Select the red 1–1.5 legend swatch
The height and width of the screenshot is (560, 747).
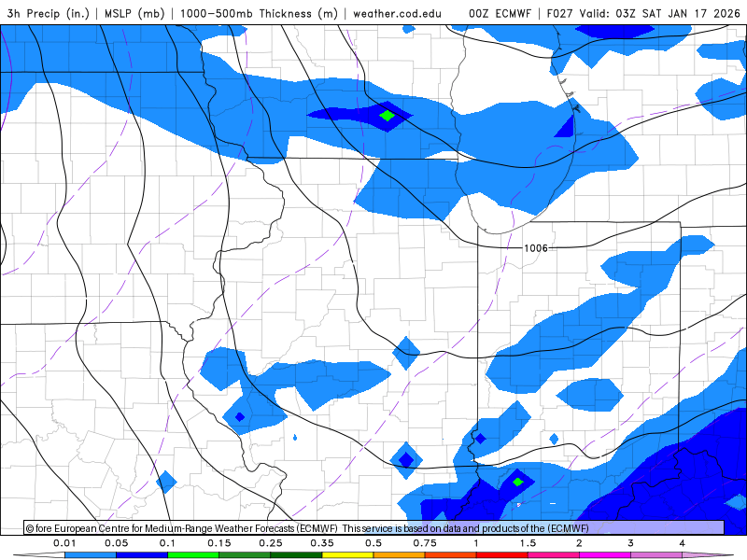tap(502, 555)
